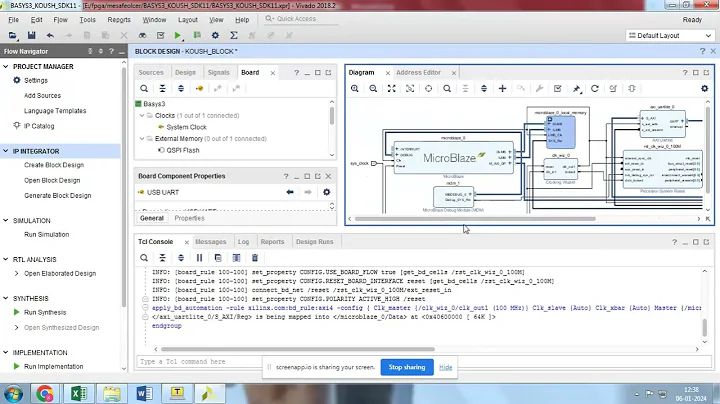Switch to the Design Runs tab
The image size is (720, 404).
[x=315, y=242]
